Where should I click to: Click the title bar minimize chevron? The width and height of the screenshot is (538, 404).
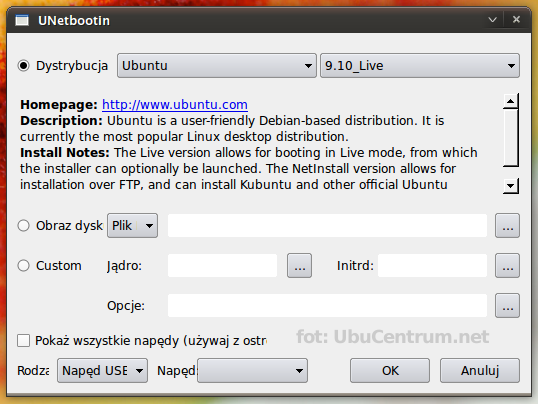[x=493, y=20]
